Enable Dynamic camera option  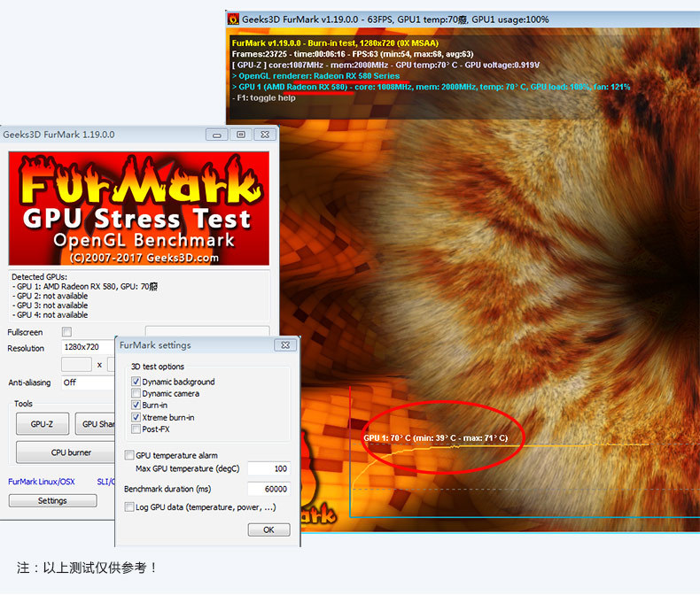click(x=136, y=393)
